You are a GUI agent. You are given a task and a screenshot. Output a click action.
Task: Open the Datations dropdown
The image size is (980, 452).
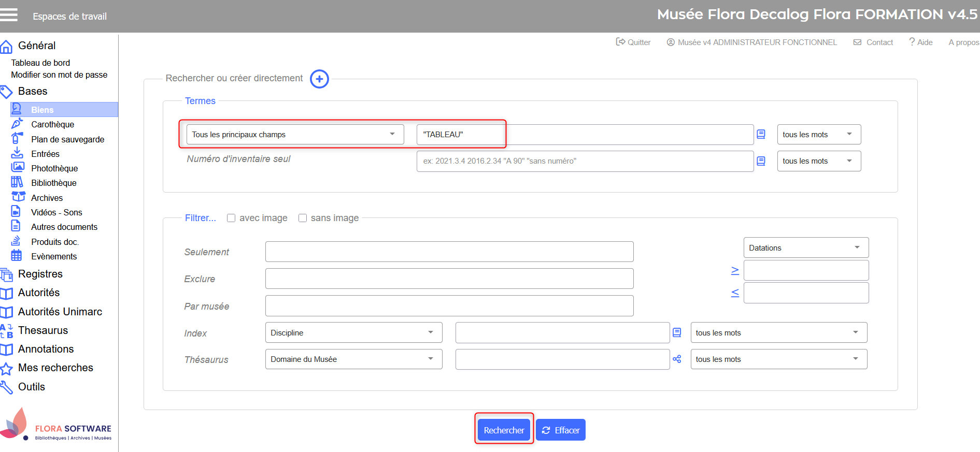tap(805, 248)
